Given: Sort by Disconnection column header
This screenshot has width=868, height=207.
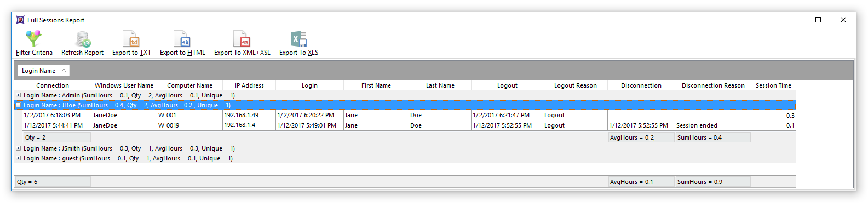Looking at the screenshot, I should point(641,85).
